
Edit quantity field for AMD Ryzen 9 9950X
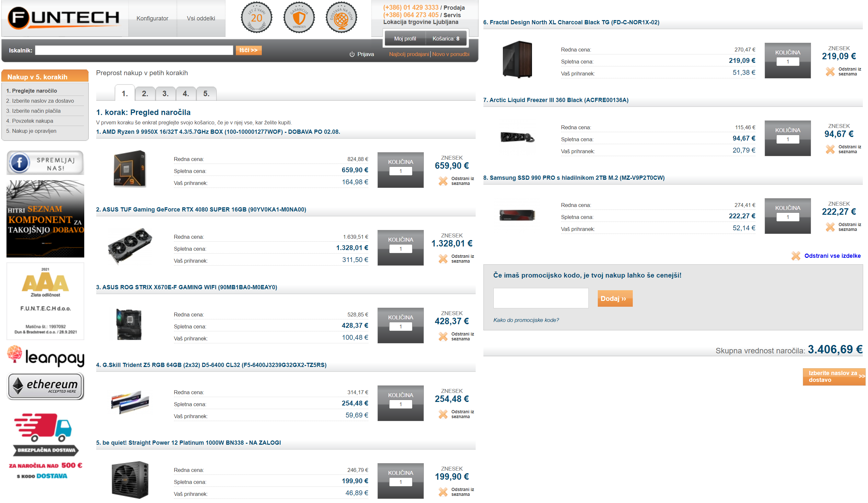[x=400, y=171]
